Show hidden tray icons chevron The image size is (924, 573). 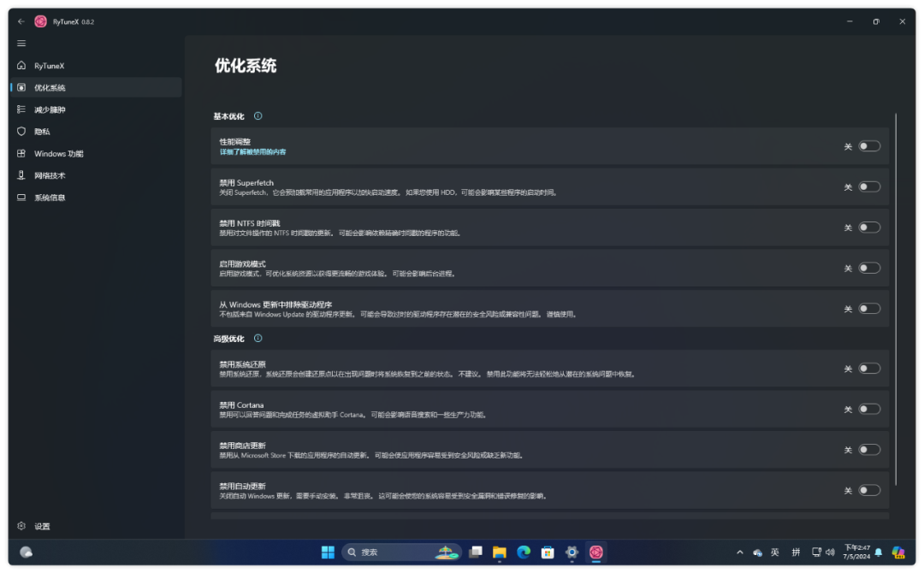coord(739,552)
